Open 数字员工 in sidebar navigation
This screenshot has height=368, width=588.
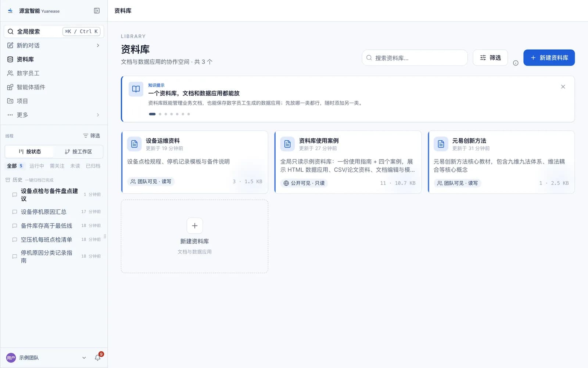(x=54, y=73)
